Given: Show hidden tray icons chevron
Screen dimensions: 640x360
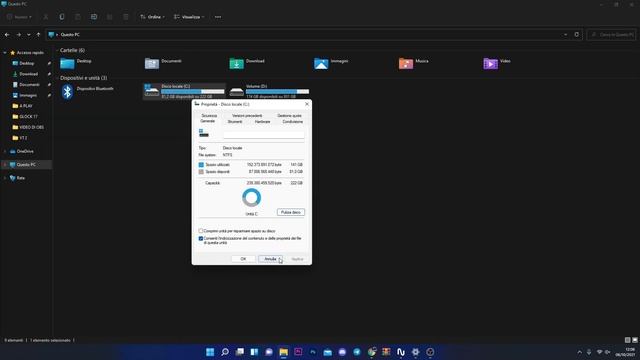Looking at the screenshot, I should click(580, 352).
